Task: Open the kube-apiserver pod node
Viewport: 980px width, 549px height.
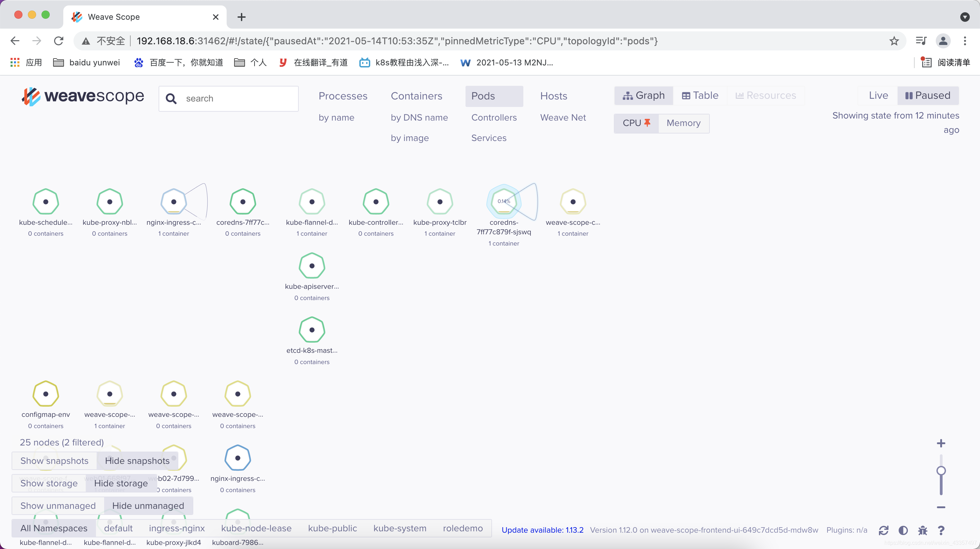Action: (x=312, y=266)
